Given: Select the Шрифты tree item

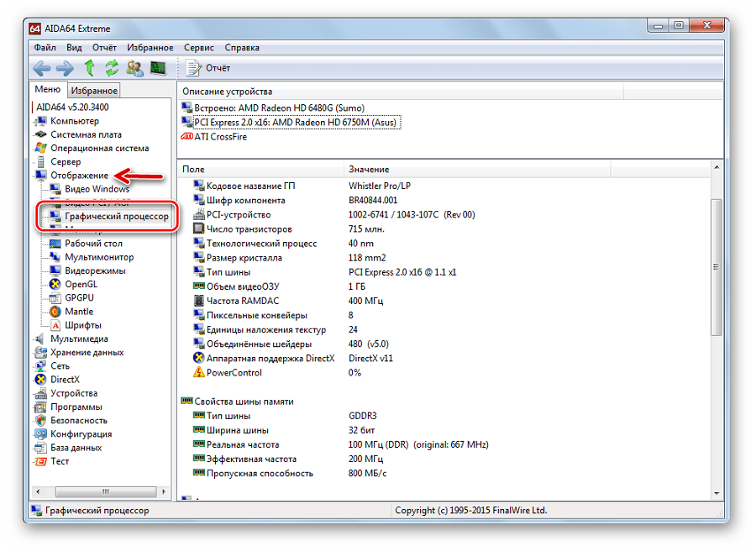Looking at the screenshot, I should click(83, 325).
